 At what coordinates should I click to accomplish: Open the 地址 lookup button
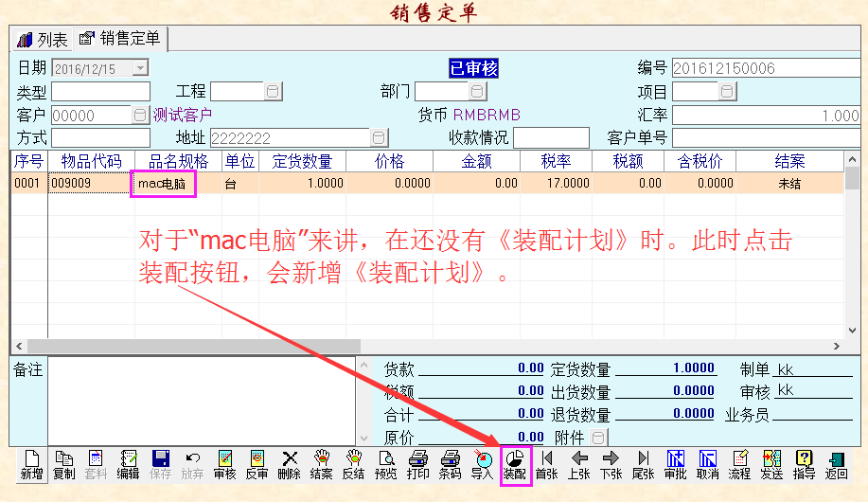coord(379,137)
